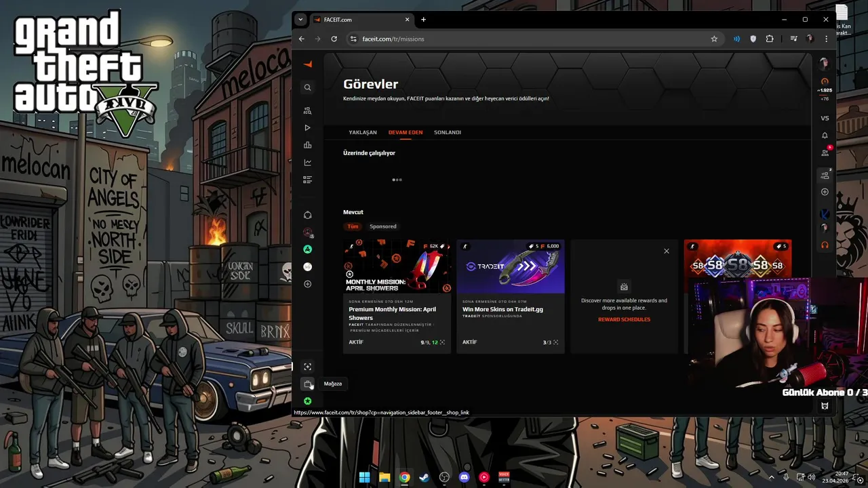Click the orange ELO level gauge icon
The image size is (868, 488).
(825, 81)
